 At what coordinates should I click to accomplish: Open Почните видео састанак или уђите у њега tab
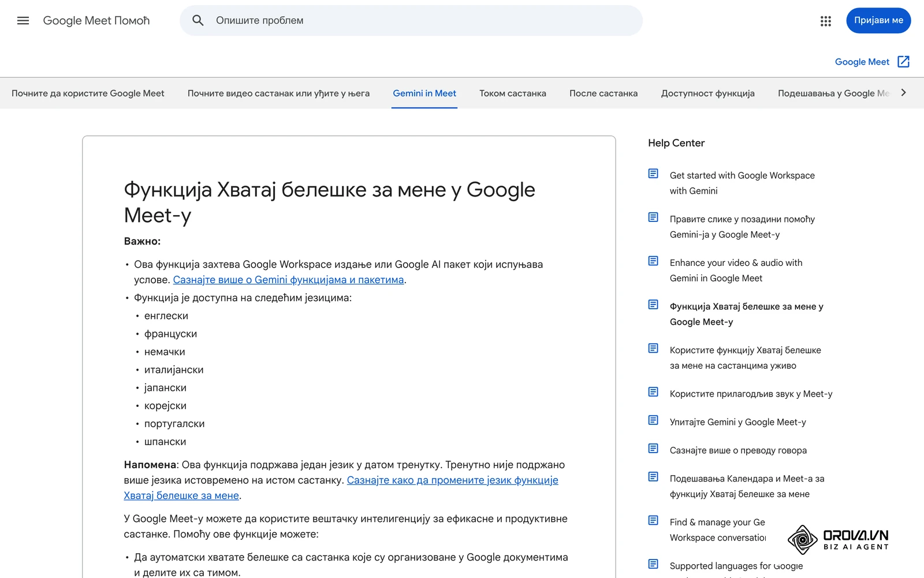point(278,93)
